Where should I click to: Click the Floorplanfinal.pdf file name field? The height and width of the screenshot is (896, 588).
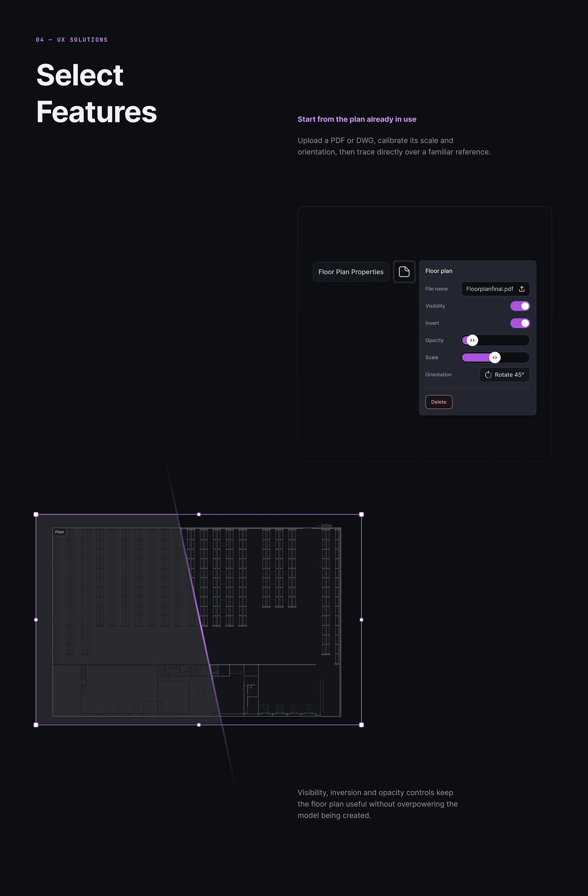tap(496, 289)
